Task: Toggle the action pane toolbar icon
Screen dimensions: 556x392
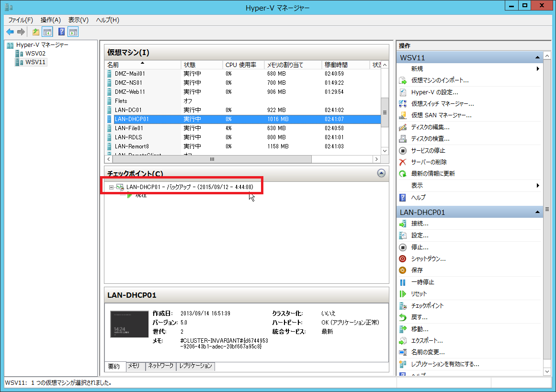Action: pos(73,32)
